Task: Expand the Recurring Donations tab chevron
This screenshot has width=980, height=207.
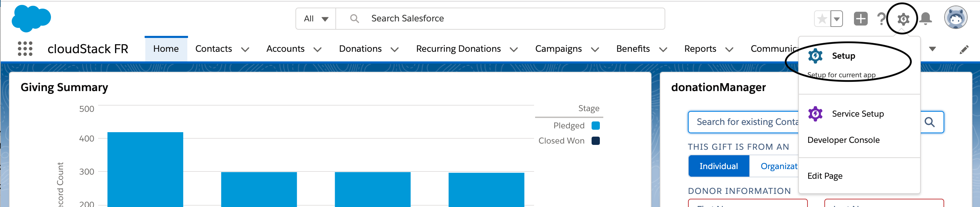Action: tap(514, 49)
